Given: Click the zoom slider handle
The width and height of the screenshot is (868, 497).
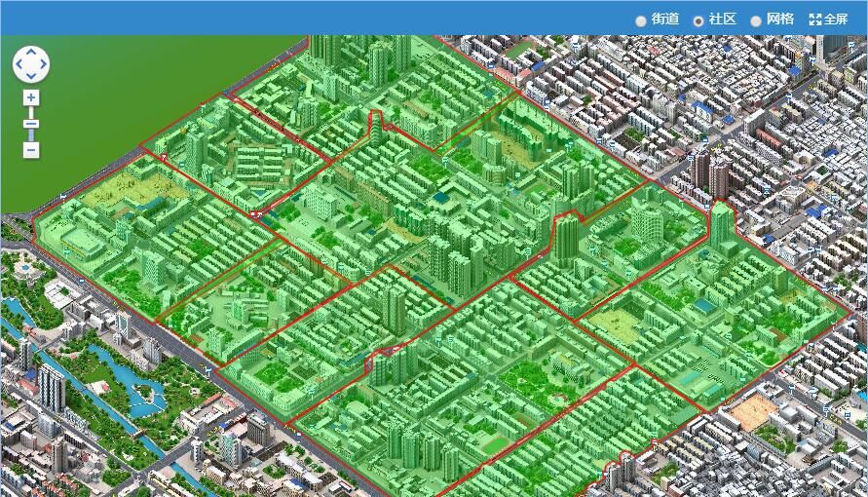Looking at the screenshot, I should [31, 124].
